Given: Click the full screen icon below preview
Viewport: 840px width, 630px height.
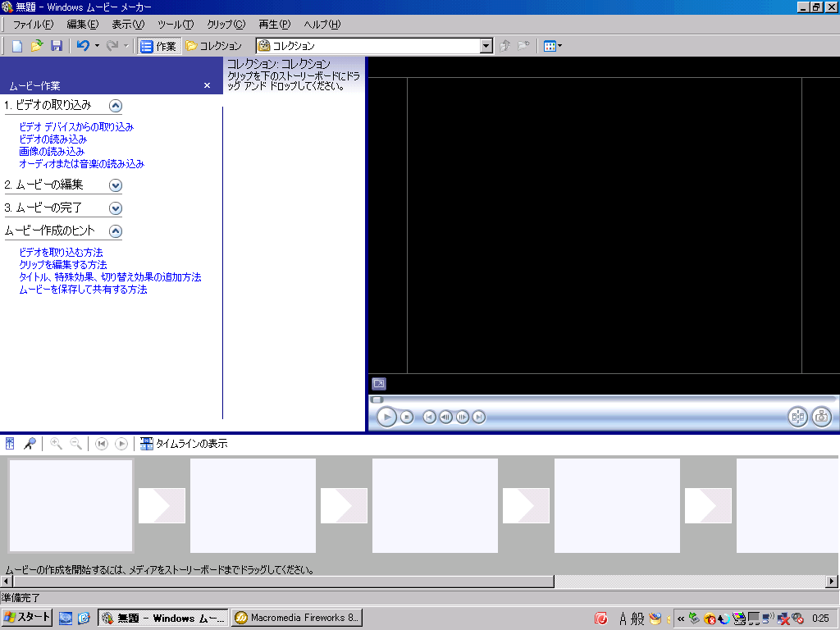Looking at the screenshot, I should 378,384.
